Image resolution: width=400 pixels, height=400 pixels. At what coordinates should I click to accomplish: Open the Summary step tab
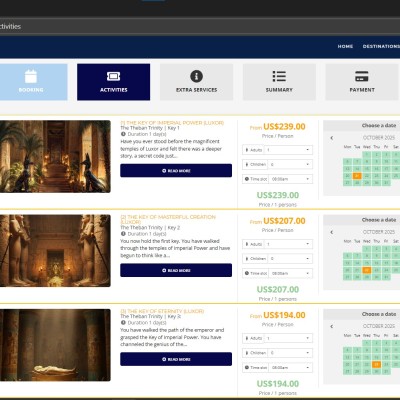(279, 82)
